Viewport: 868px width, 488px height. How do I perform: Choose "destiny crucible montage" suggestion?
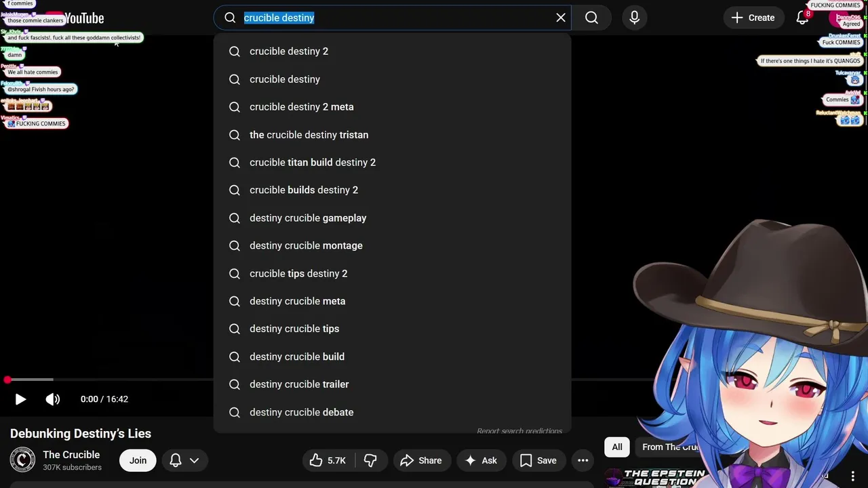[392, 245]
